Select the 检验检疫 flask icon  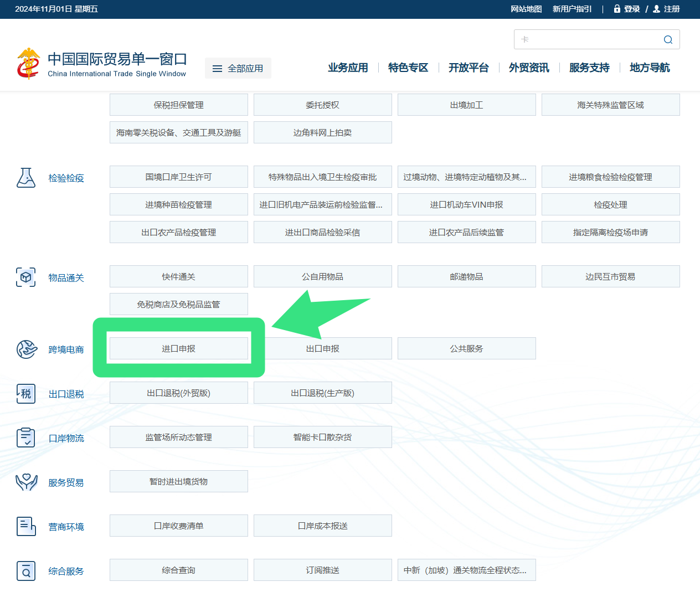point(26,178)
